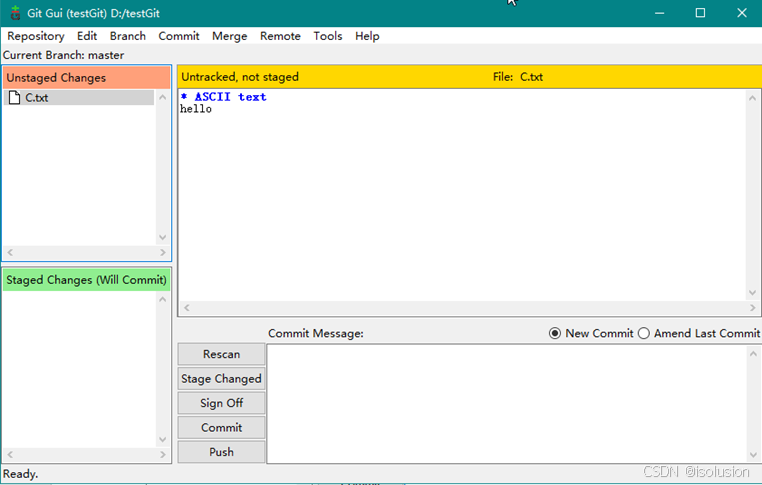Click the Sign Off button

221,403
